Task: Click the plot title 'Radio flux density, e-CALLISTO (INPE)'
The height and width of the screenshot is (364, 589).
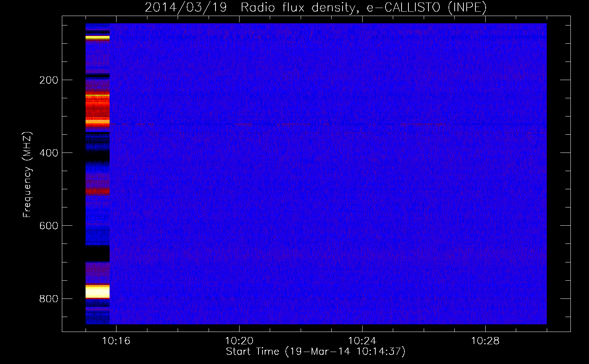Action: pos(363,7)
